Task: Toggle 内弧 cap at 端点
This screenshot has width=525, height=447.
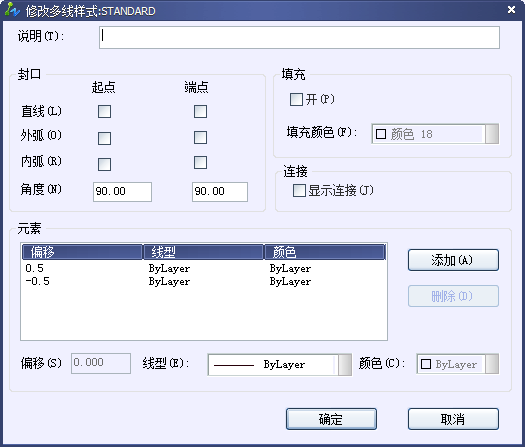Action: [x=200, y=162]
